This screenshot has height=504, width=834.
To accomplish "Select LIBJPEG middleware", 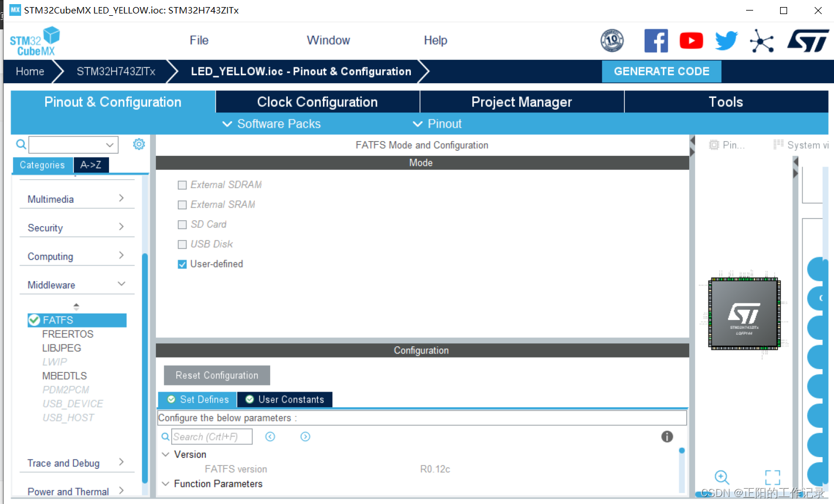I will (62, 348).
